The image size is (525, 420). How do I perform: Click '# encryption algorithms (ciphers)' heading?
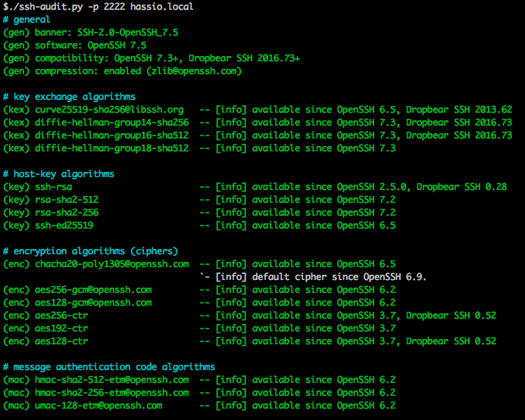coord(90,251)
